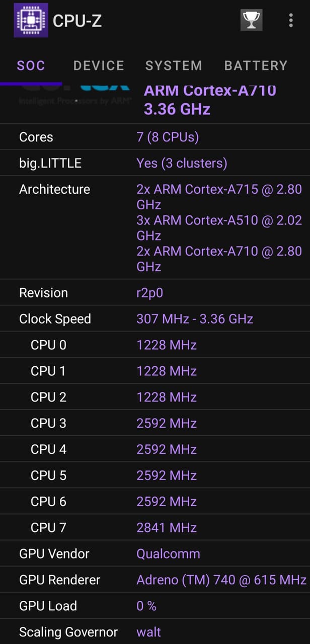Tap the GPU Load percentage row
The image size is (310, 644).
click(x=146, y=606)
